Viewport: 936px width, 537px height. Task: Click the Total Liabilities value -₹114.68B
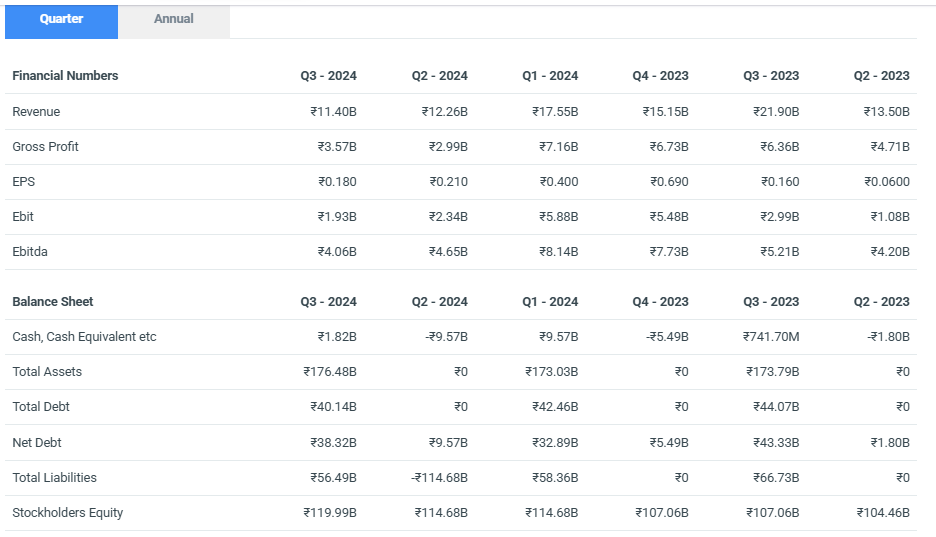438,478
